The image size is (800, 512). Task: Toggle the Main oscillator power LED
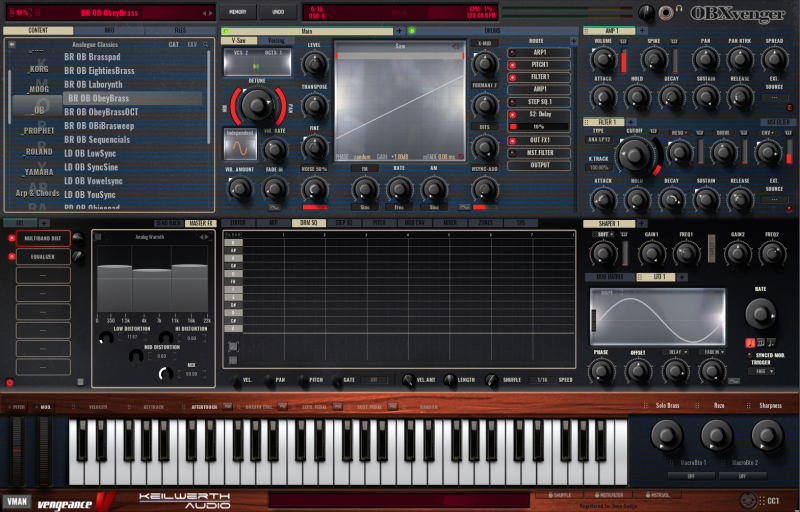tap(226, 31)
